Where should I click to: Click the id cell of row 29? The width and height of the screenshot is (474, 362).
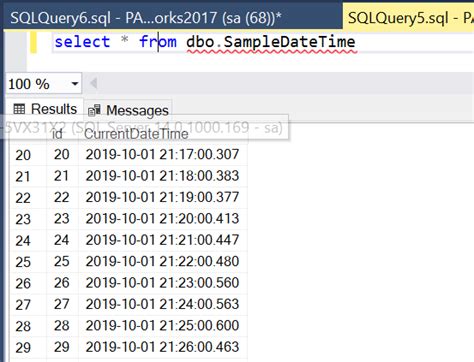[62, 347]
